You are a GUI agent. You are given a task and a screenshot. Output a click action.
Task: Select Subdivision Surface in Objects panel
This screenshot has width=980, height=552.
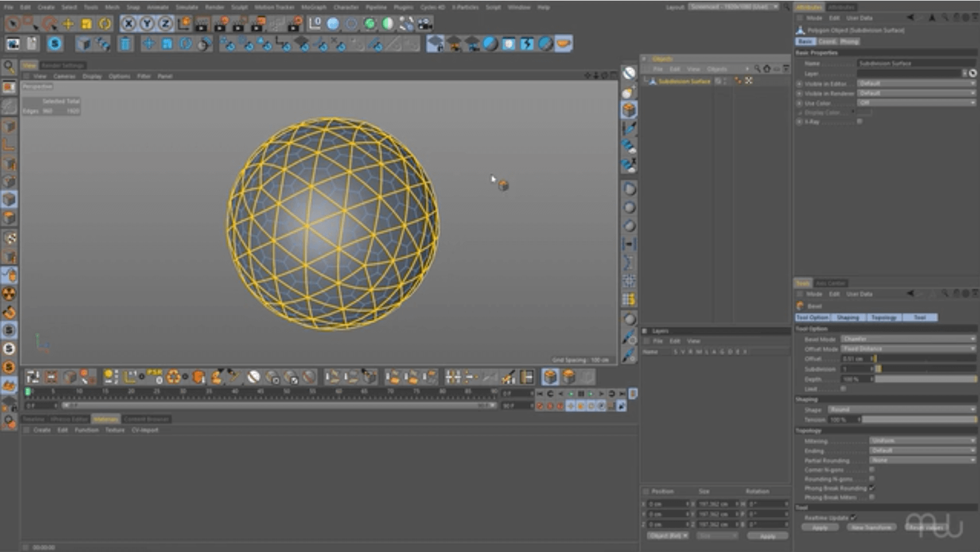(684, 81)
